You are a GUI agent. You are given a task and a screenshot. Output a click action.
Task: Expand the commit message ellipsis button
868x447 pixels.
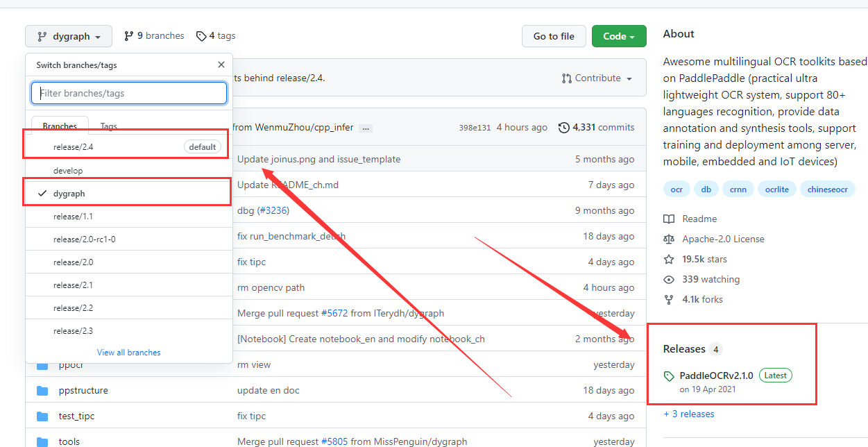366,128
